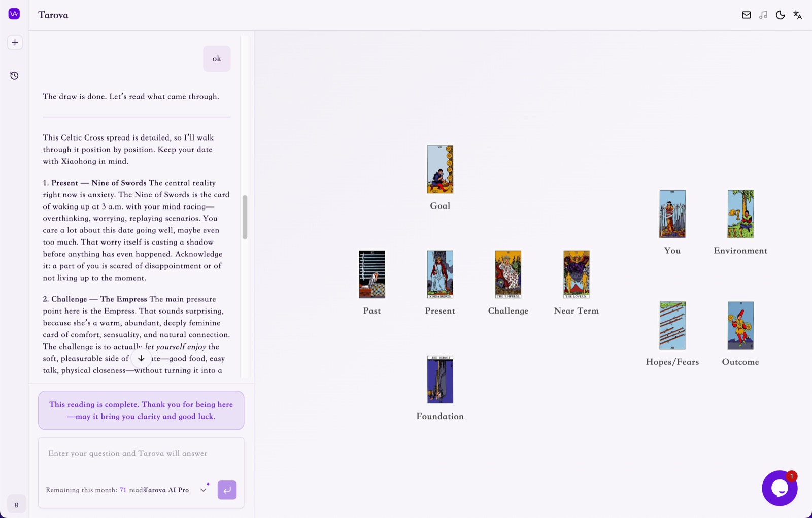812x518 pixels.
Task: Click the 'Near Term' position label
Action: (577, 310)
